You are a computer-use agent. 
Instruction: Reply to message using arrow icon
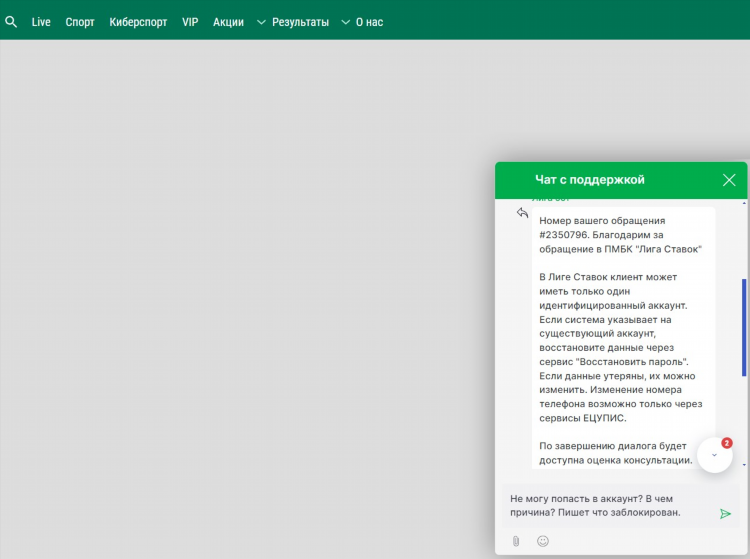[x=522, y=212]
